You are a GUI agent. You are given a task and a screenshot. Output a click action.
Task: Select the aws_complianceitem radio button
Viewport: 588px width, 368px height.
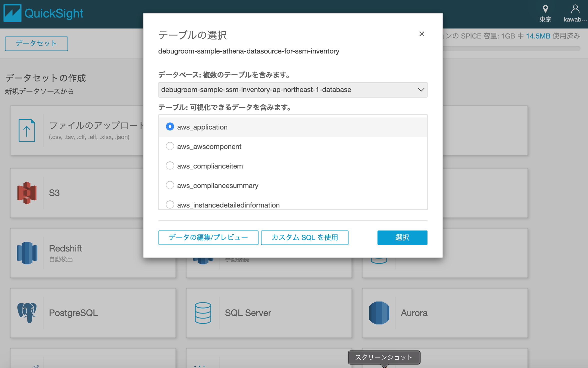tap(170, 166)
